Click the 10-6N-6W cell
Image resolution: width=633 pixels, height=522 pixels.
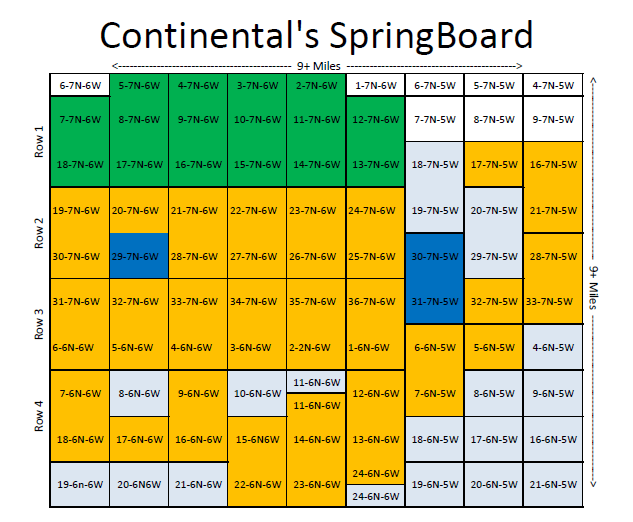[x=257, y=394]
